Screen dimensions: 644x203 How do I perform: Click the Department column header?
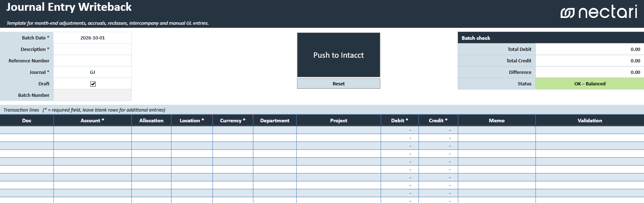275,121
